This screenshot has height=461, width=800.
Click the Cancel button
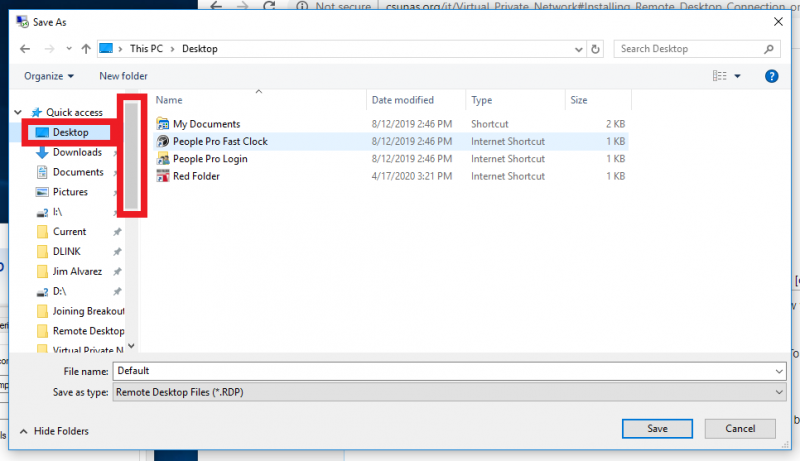(x=739, y=428)
